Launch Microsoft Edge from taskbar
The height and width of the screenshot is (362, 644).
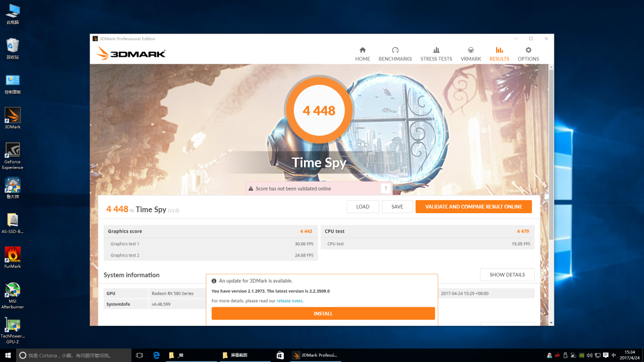156,355
